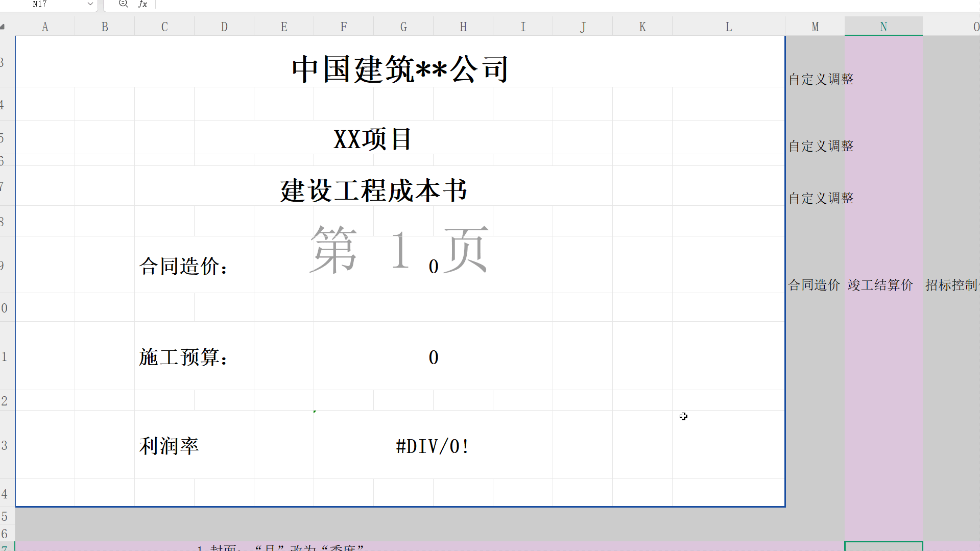The width and height of the screenshot is (980, 551).
Task: Select column C header
Action: click(x=164, y=27)
